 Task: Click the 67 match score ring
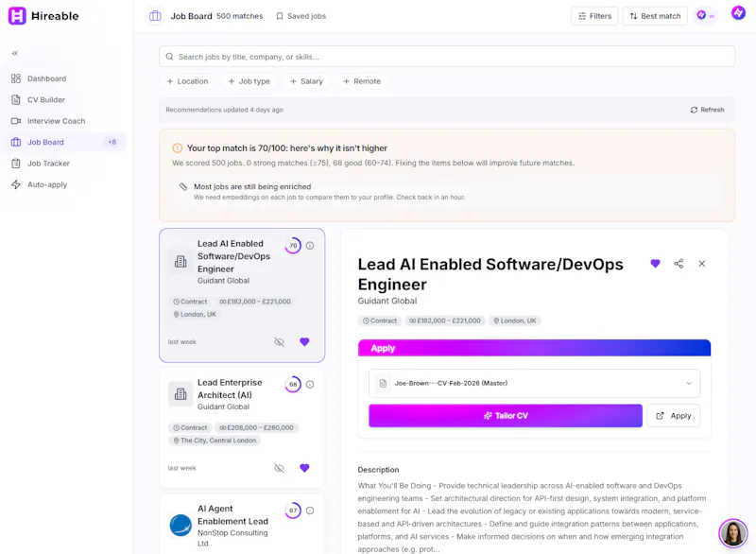click(x=293, y=511)
